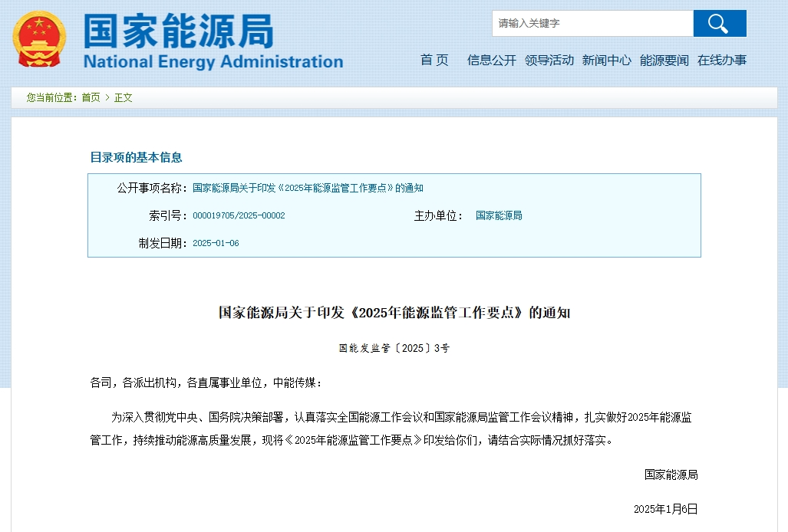Click the salutation line 各司，各派出机构
The image size is (788, 532).
point(206,383)
